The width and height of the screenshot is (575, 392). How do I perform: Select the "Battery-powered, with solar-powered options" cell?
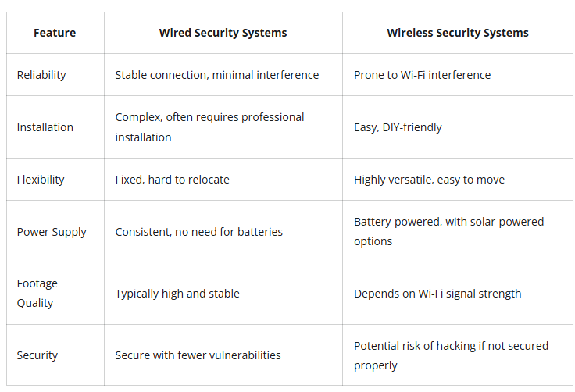tap(448, 231)
